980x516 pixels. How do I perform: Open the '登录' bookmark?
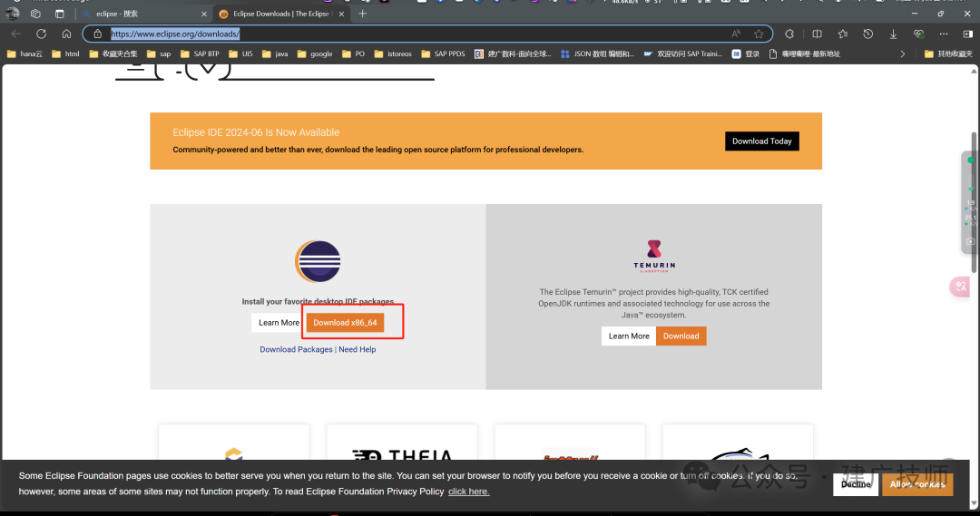pyautogui.click(x=746, y=54)
